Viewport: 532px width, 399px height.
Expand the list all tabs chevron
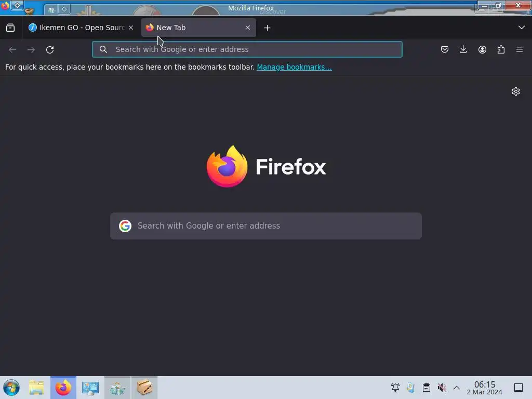click(x=522, y=28)
